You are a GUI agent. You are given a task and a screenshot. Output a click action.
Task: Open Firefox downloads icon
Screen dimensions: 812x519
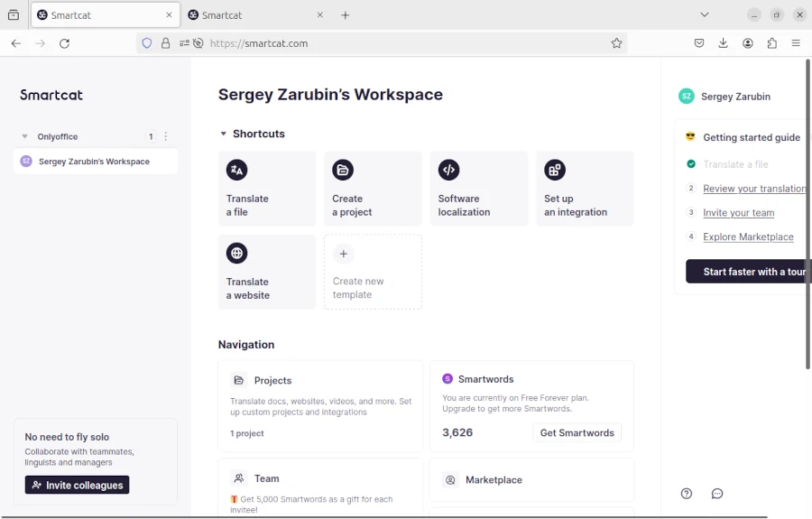(724, 43)
